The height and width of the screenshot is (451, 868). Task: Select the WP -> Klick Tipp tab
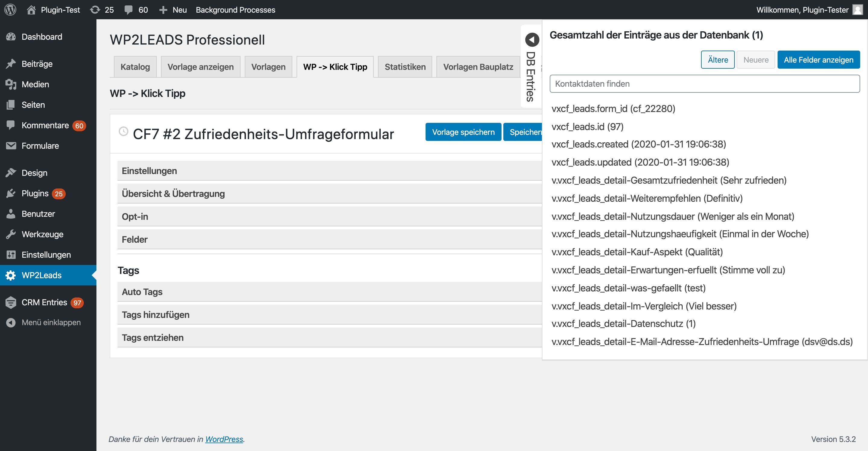(335, 67)
